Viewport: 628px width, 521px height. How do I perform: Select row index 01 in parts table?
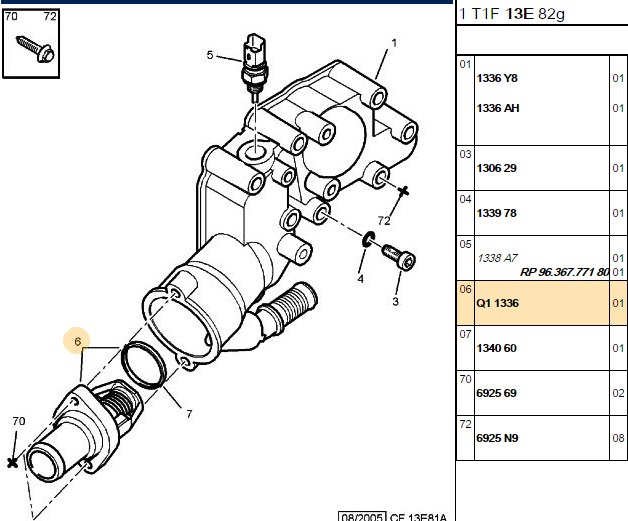click(465, 64)
